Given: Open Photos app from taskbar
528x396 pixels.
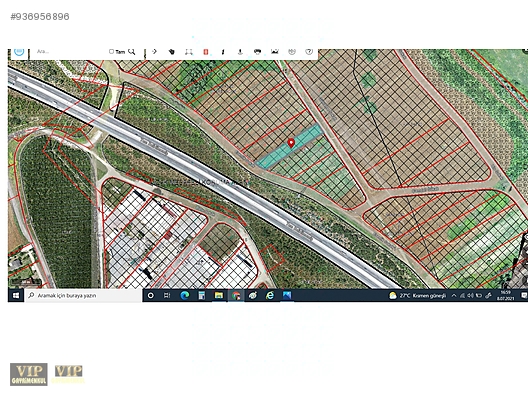Looking at the screenshot, I should coord(287,295).
